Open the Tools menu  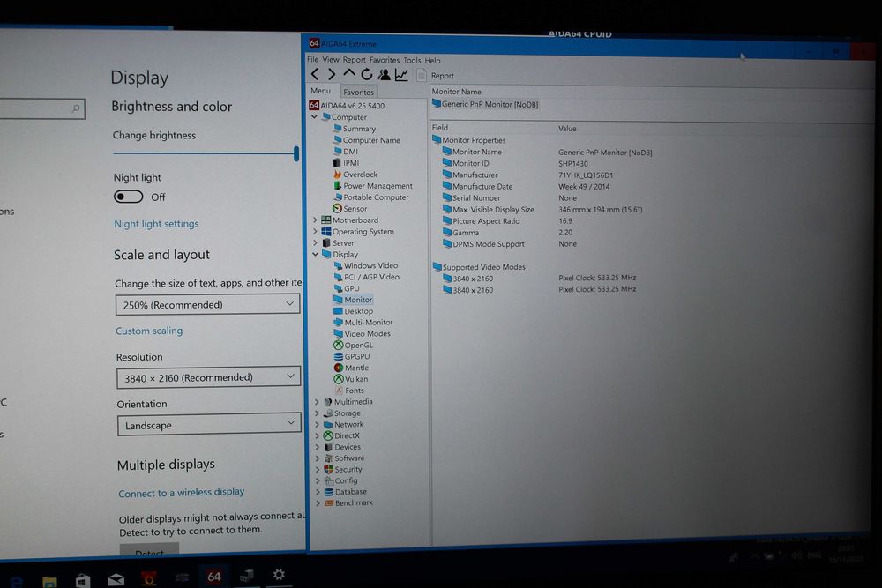(412, 60)
